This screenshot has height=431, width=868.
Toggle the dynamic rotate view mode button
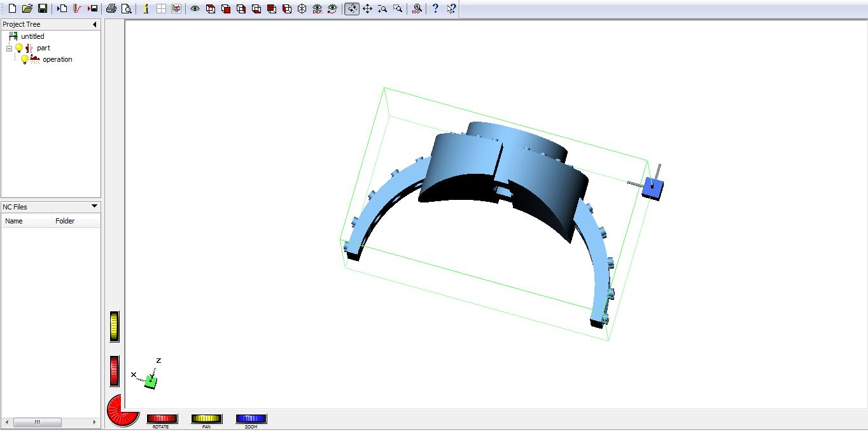pos(352,9)
